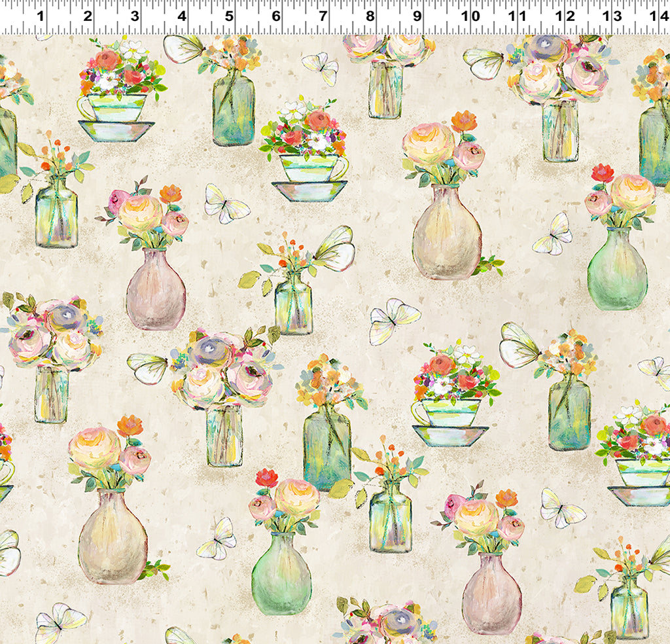This screenshot has height=644, width=670.
Task: Click the number 1 on the ruler
Action: click(41, 16)
